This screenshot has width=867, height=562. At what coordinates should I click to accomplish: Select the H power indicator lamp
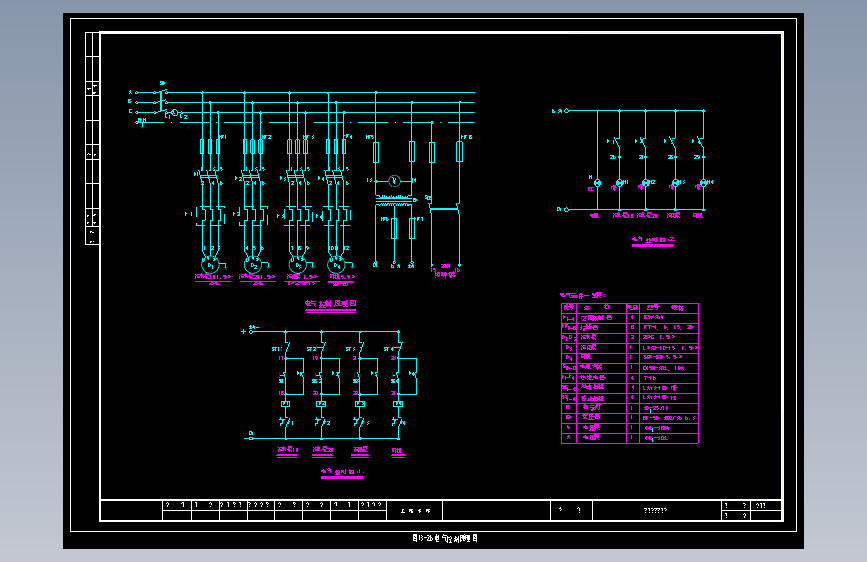[597, 183]
